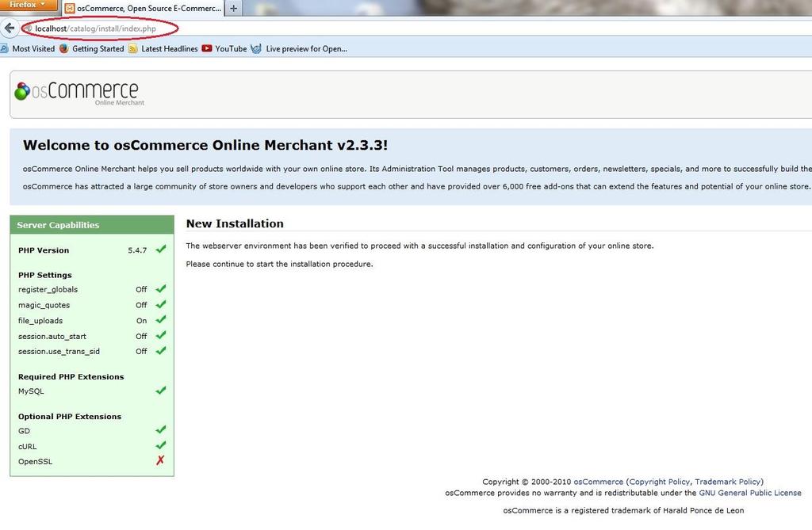
Task: Click the red X next to OpenSSL
Action: 160,460
